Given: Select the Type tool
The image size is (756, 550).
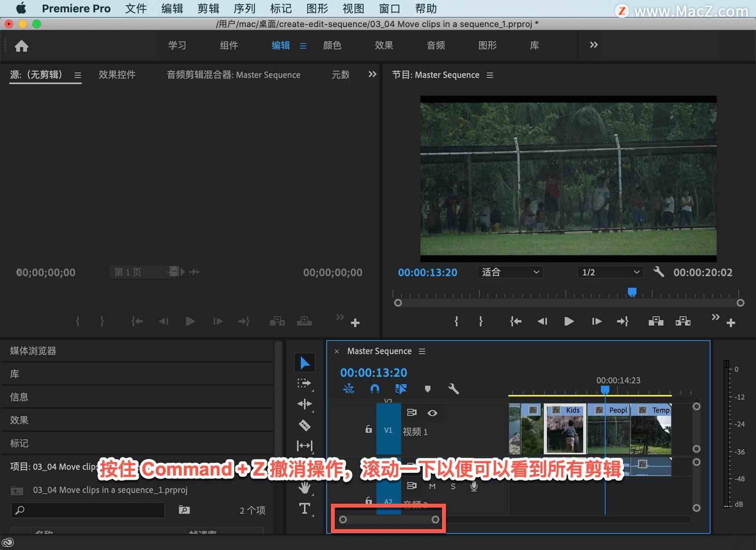Looking at the screenshot, I should pos(304,508).
